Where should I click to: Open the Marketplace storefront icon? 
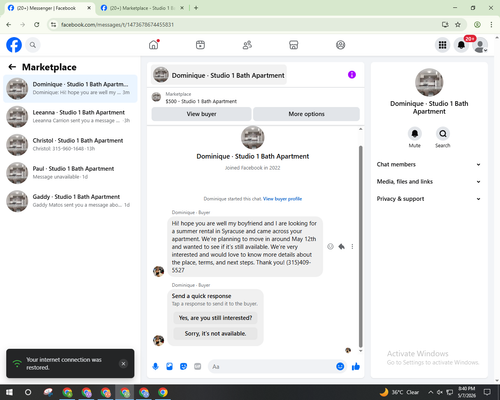(294, 45)
